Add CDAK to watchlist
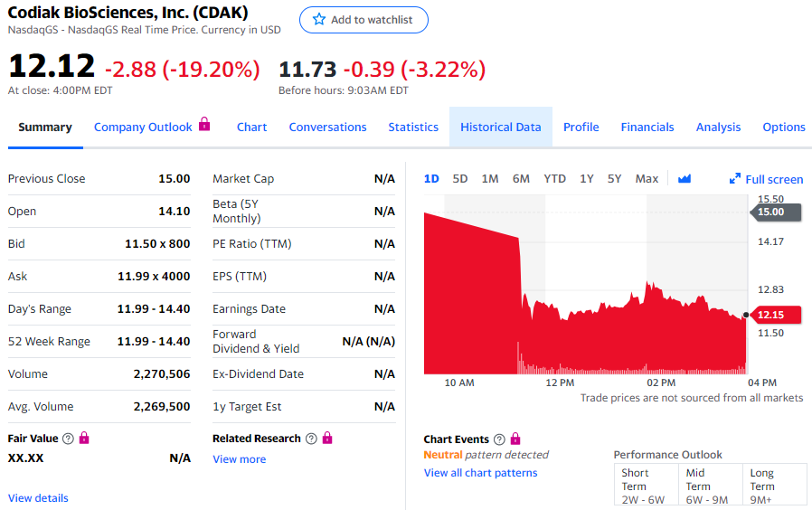The width and height of the screenshot is (812, 510). coord(364,20)
